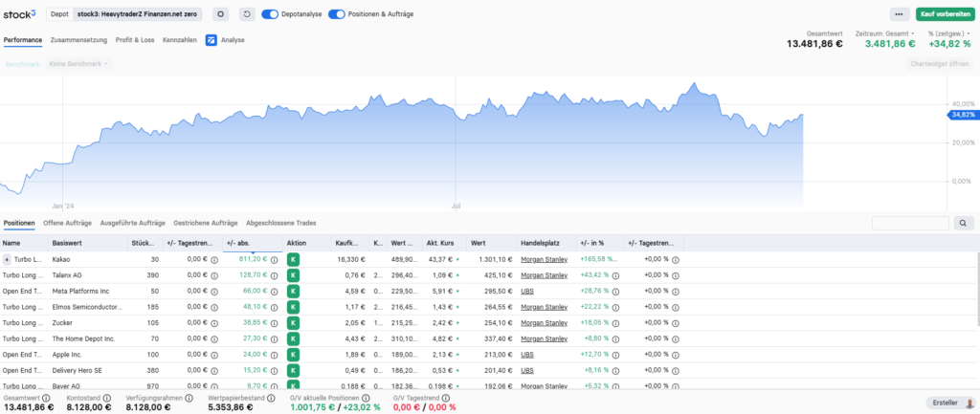
Task: Sort by the +/- abs. column header
Action: click(x=253, y=243)
